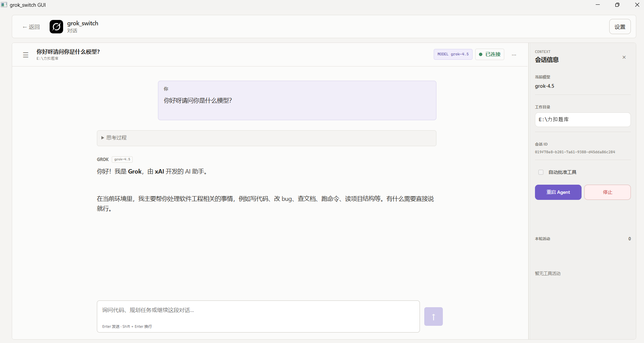644x343 pixels.
Task: Minimize the grok_switch GUI window
Action: click(x=598, y=5)
